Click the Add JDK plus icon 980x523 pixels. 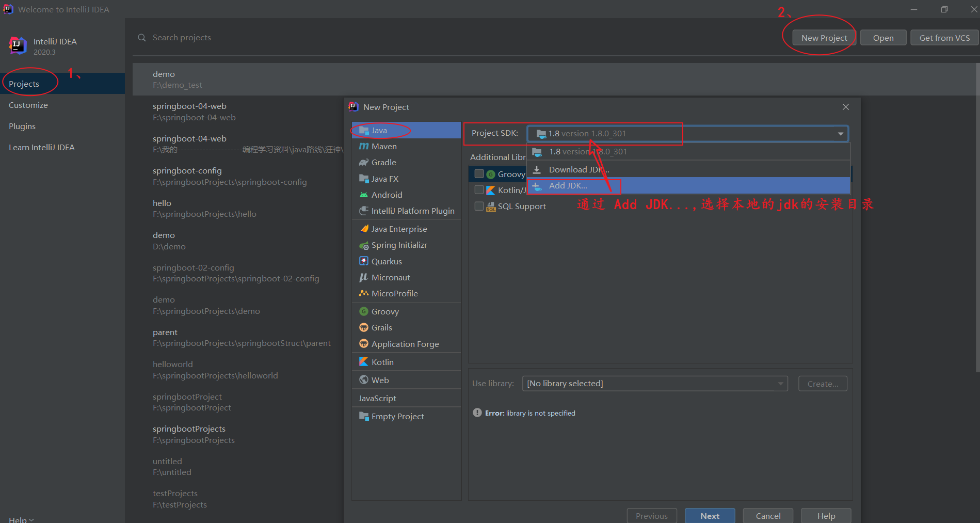click(x=537, y=186)
